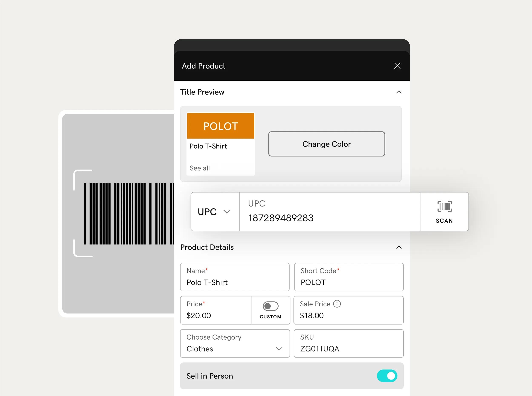Click the Change Color button
532x396 pixels.
tap(326, 144)
